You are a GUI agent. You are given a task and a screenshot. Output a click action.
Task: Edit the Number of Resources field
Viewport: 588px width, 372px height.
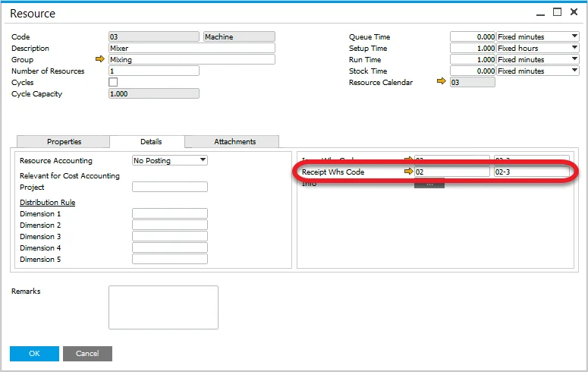pyautogui.click(x=154, y=71)
